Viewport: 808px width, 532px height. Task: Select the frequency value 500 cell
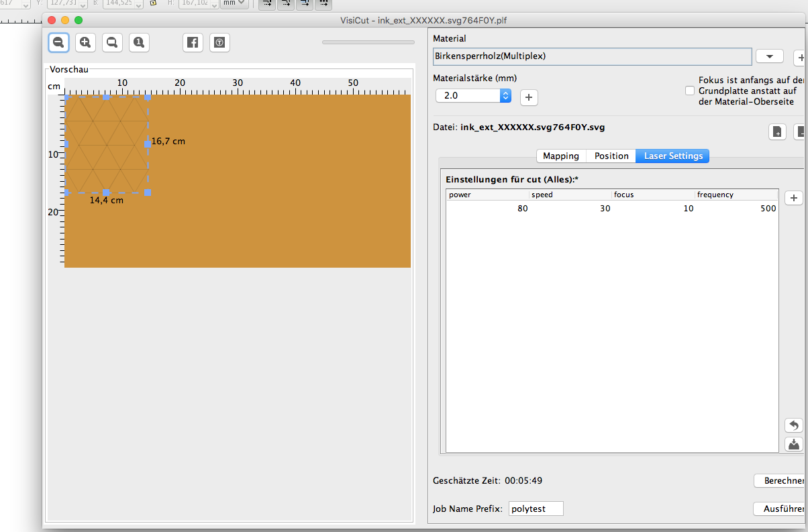click(x=737, y=209)
